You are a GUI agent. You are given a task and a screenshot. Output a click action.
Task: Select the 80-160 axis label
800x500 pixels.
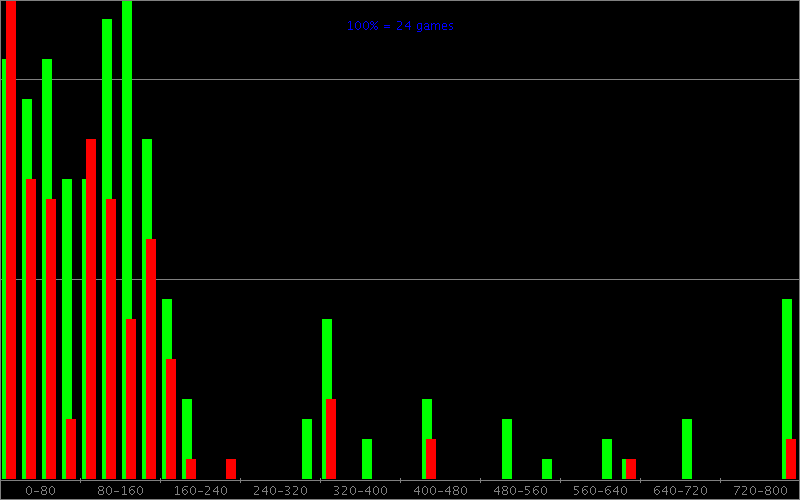coord(120,491)
